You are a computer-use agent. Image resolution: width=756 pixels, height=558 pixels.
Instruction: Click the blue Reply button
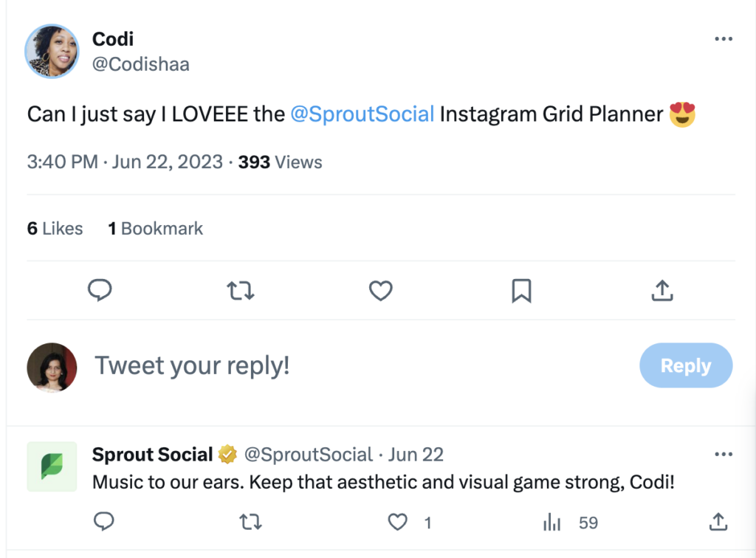tap(685, 365)
